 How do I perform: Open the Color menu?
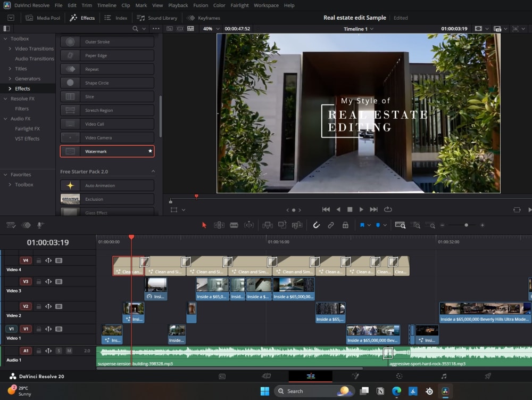(x=219, y=5)
